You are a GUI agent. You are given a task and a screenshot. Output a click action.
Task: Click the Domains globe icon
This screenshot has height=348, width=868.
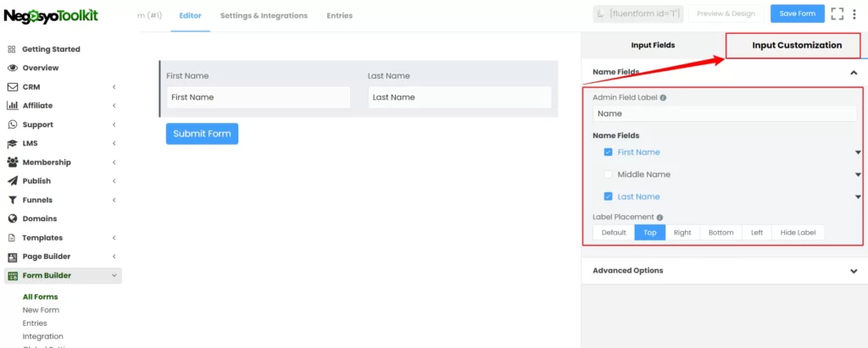click(x=12, y=218)
